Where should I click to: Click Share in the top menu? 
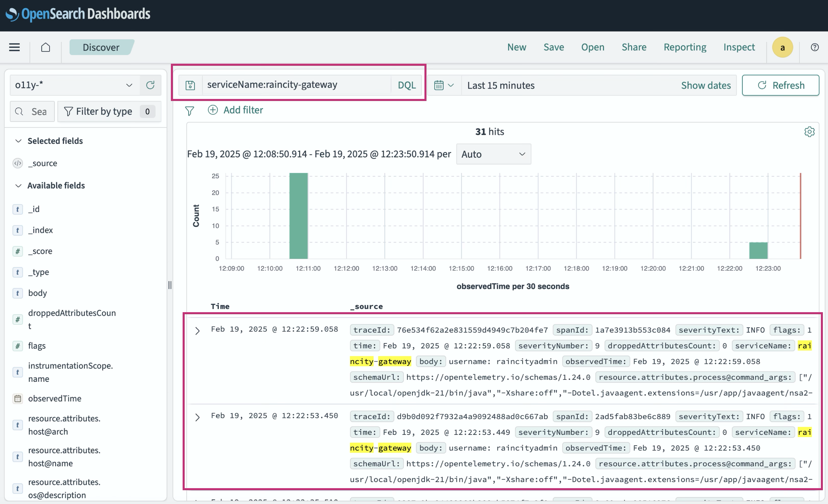(634, 47)
